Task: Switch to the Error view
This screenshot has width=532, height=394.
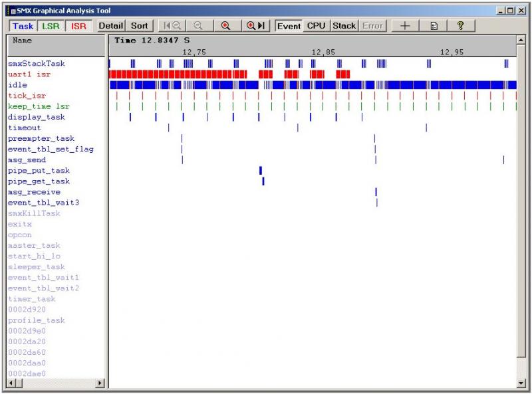Action: [x=372, y=26]
